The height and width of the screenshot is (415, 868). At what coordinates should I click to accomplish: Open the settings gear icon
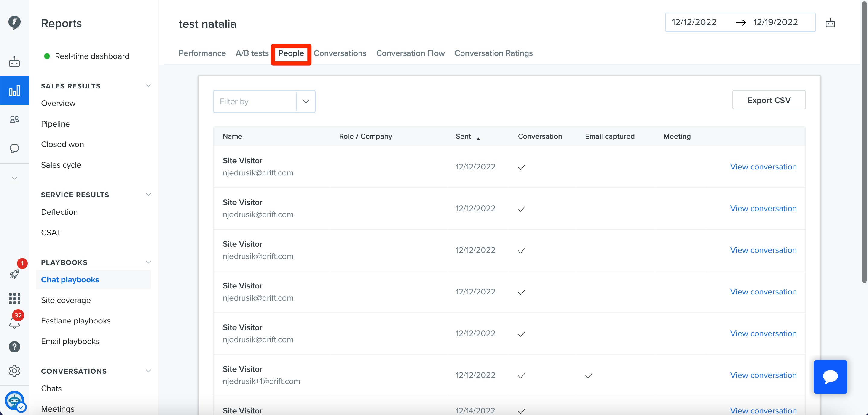coord(14,371)
